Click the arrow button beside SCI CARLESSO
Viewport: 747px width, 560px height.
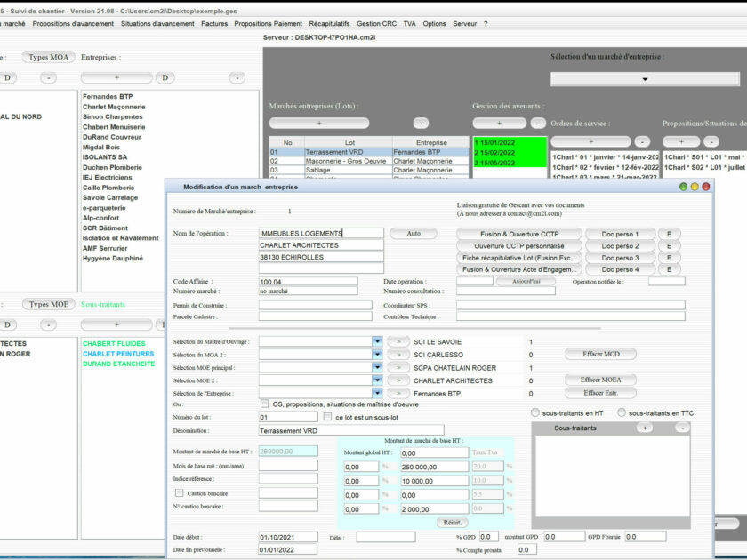pos(398,355)
